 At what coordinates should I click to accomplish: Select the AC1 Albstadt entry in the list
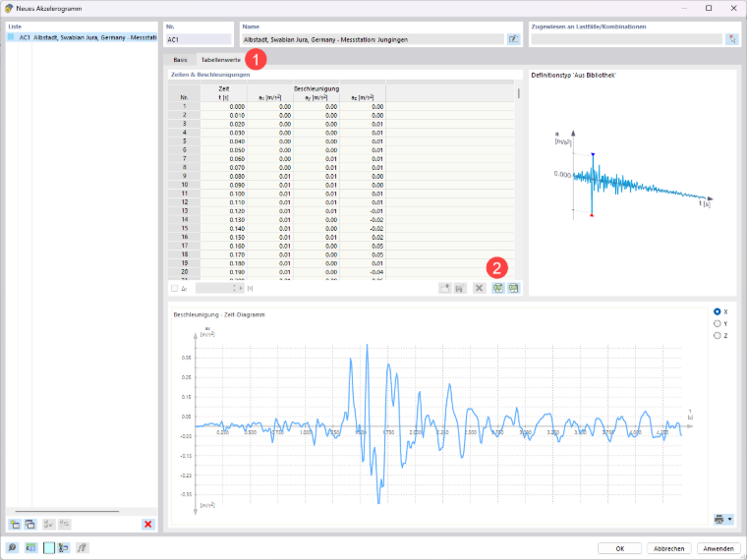pos(82,37)
